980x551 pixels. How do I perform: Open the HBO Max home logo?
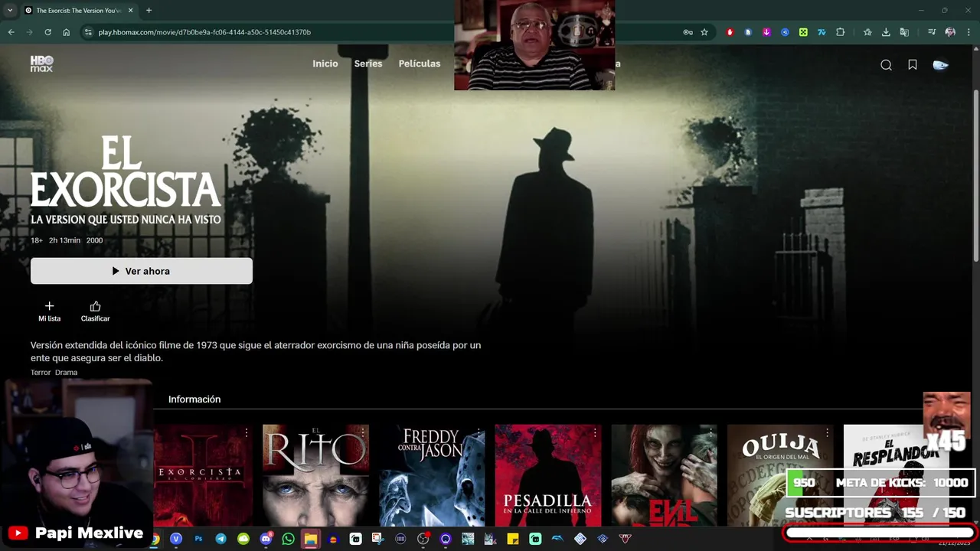click(41, 64)
